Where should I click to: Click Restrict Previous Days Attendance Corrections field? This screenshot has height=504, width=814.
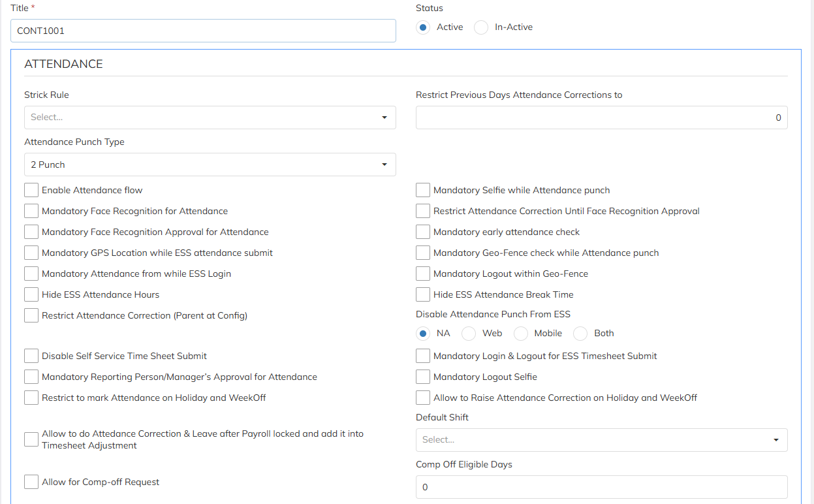tap(601, 118)
